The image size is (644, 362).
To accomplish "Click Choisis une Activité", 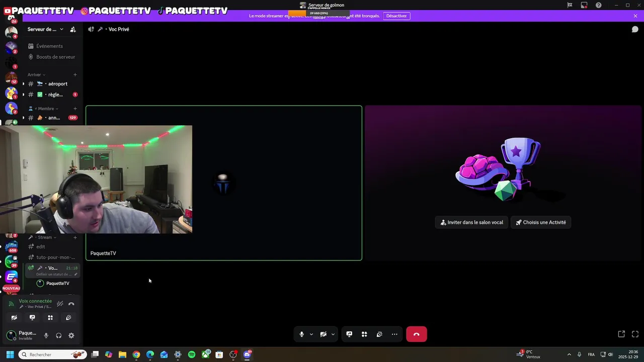I will pos(541,222).
